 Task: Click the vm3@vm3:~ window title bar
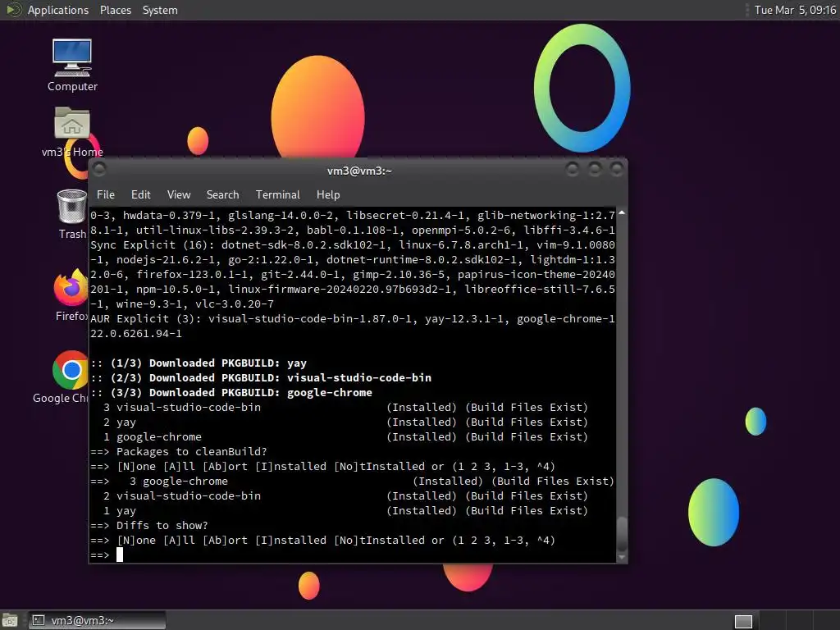pos(359,171)
